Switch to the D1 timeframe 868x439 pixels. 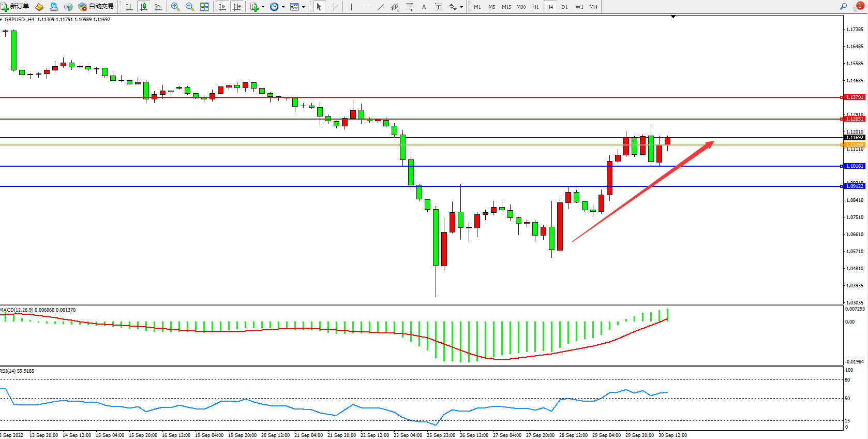point(564,7)
